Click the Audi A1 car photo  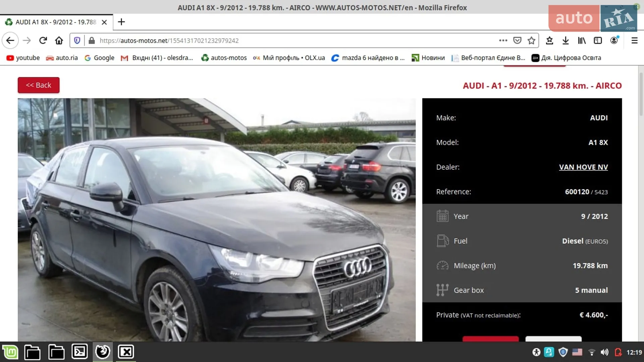[217, 220]
